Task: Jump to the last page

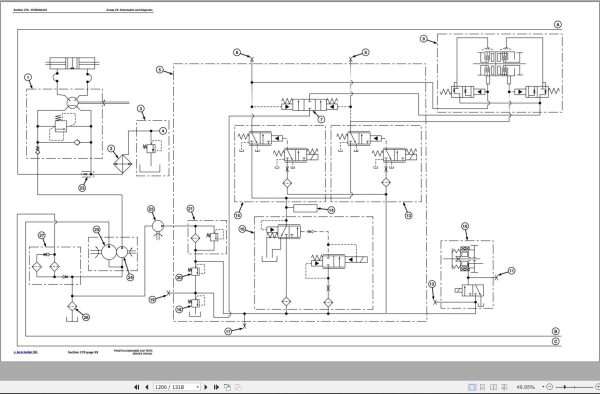Action: tap(216, 387)
